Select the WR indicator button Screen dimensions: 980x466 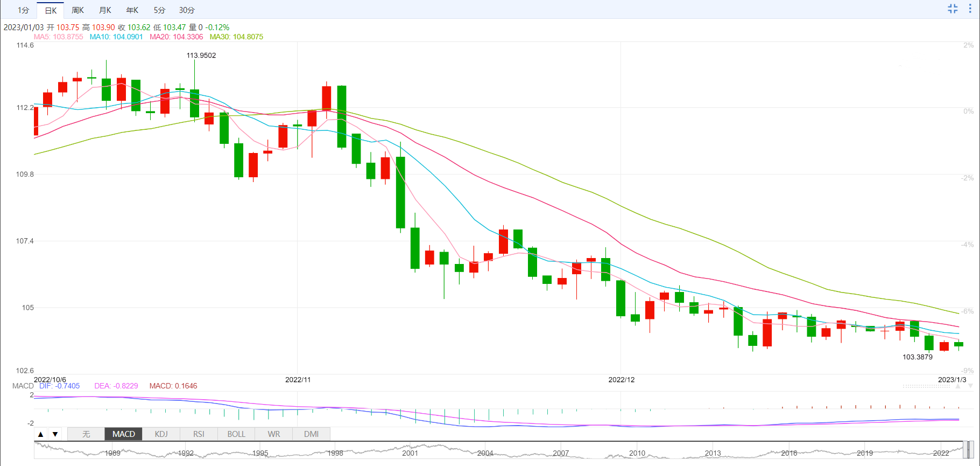(x=274, y=434)
